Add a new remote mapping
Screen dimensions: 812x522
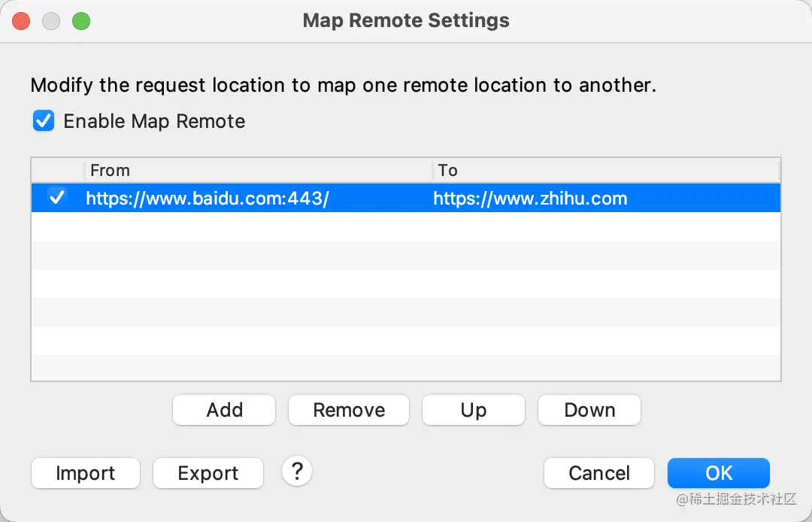pyautogui.click(x=224, y=410)
